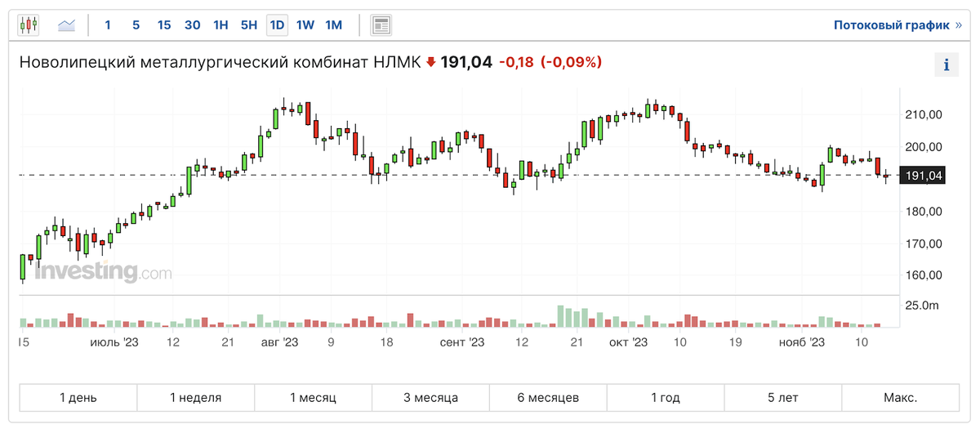Choose the 1H interval
This screenshot has width=980, height=433.
(x=220, y=25)
